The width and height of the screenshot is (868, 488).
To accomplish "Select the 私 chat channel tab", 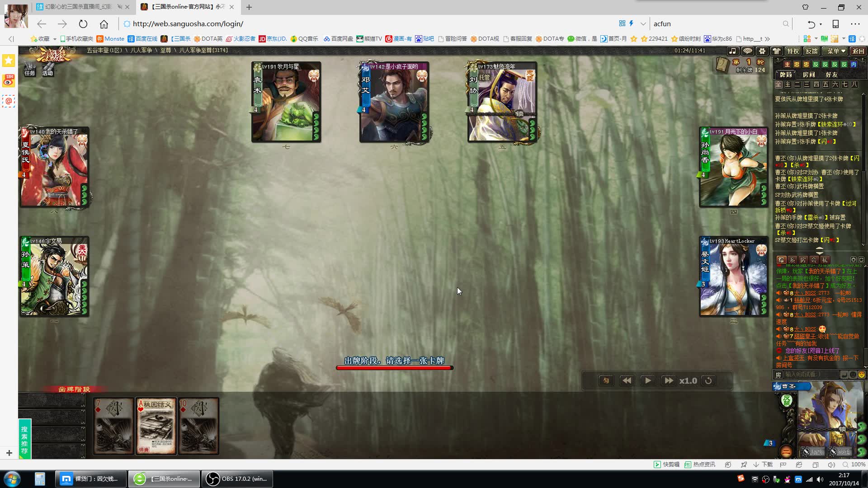I will [825, 260].
